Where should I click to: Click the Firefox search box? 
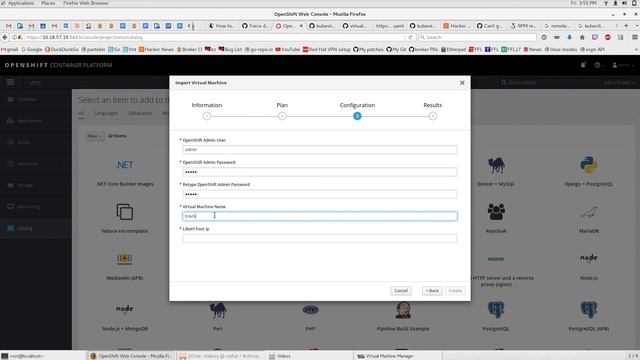click(x=477, y=37)
